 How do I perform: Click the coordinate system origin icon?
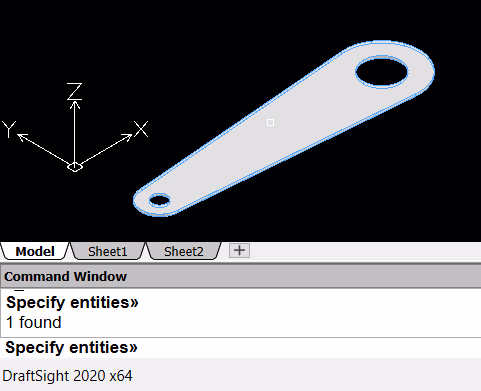pos(75,166)
